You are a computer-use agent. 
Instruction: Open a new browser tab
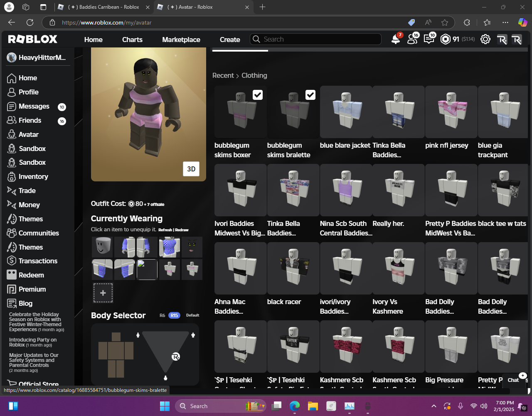(262, 7)
